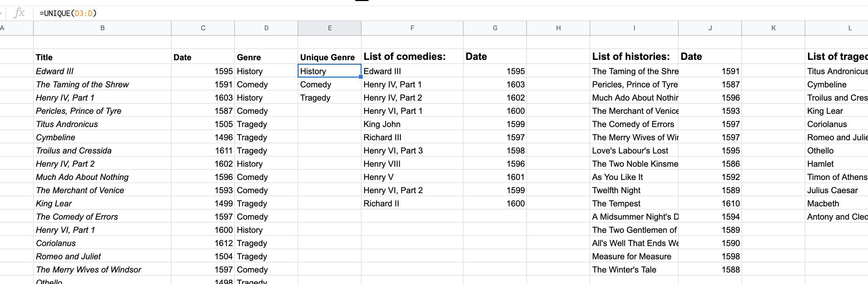Image resolution: width=868 pixels, height=284 pixels.
Task: Select column L header
Action: (x=837, y=28)
